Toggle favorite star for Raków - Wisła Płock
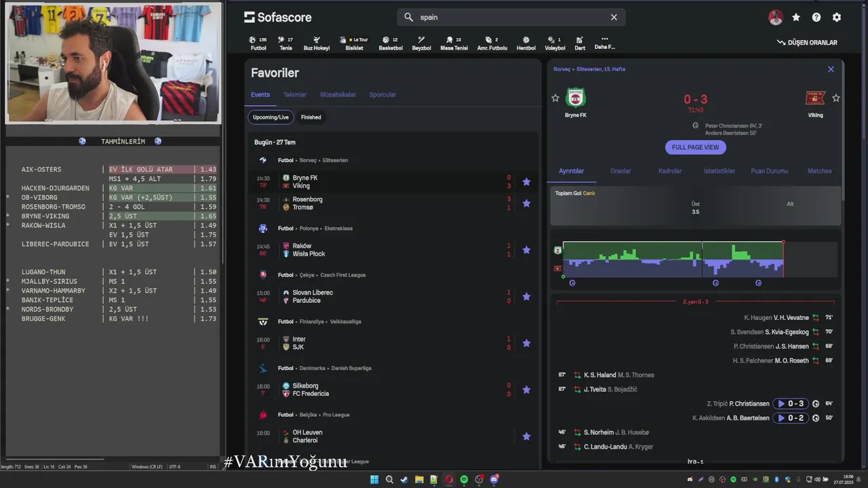 526,250
